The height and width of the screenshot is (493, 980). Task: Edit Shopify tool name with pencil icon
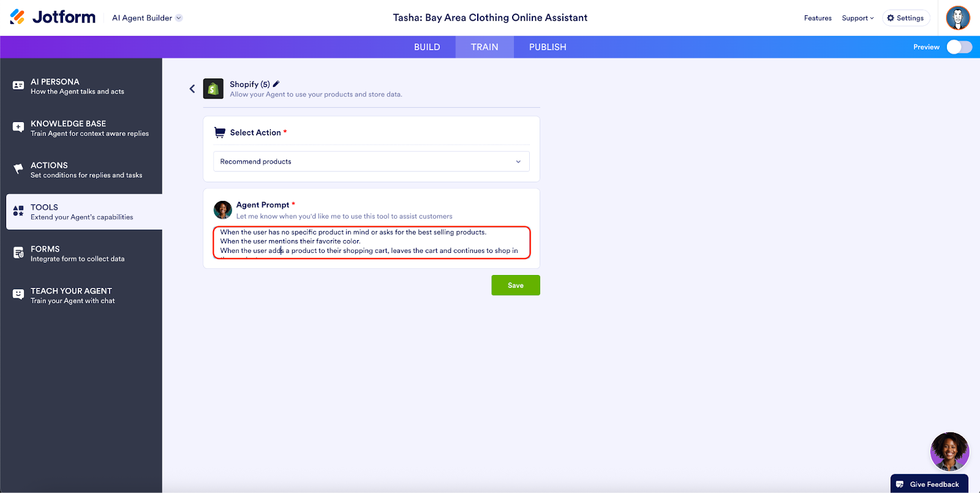(x=276, y=84)
